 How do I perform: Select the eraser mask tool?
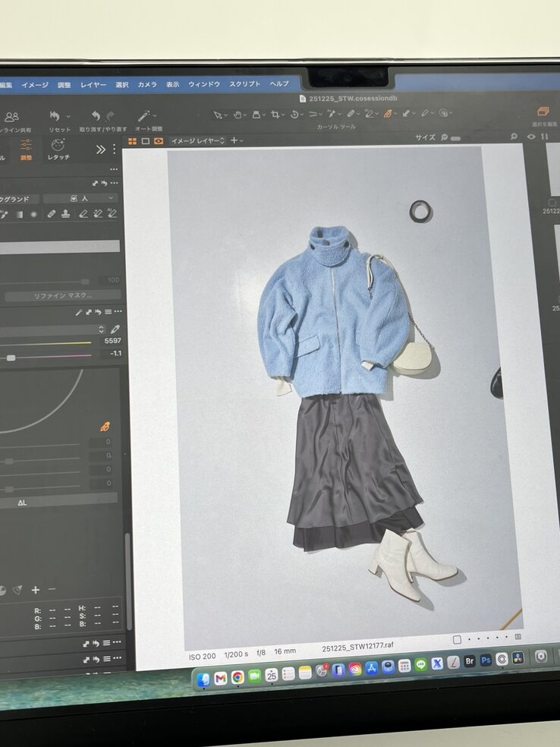(83, 214)
